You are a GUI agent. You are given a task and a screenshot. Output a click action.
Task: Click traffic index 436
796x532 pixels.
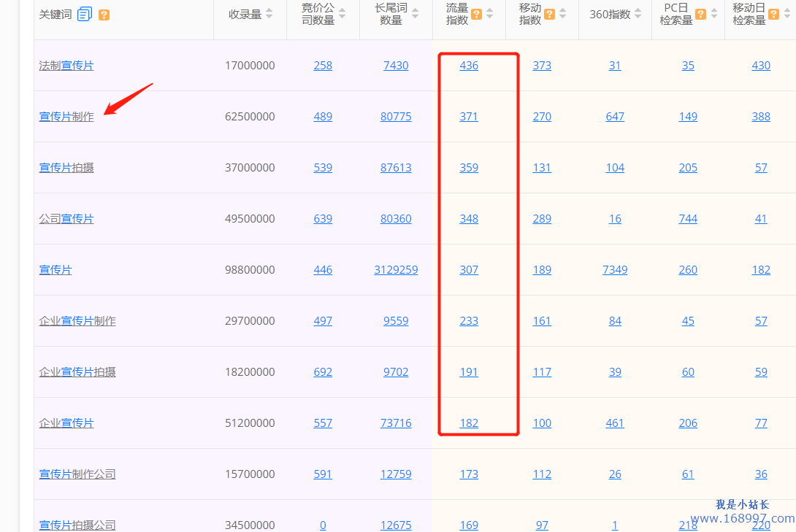[x=469, y=66]
